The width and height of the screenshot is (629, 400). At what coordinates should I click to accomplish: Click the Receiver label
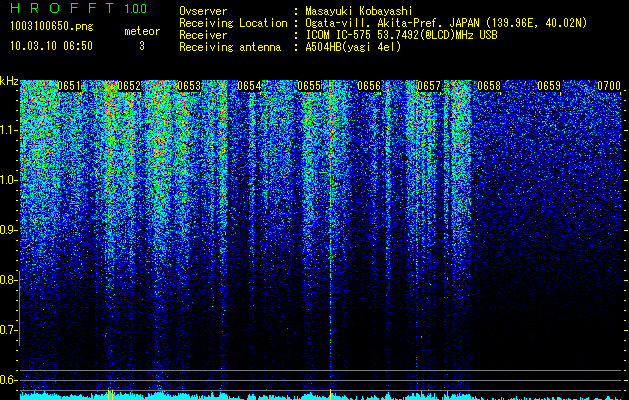pyautogui.click(x=203, y=35)
